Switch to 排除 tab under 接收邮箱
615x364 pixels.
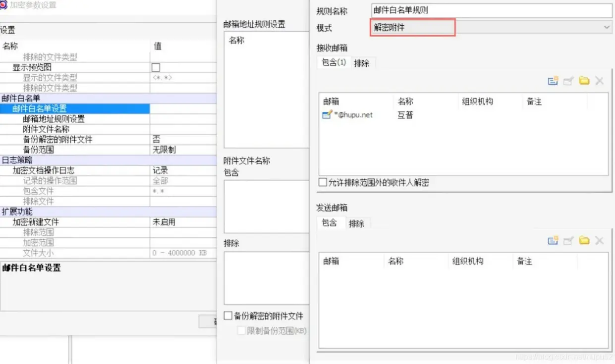point(362,63)
